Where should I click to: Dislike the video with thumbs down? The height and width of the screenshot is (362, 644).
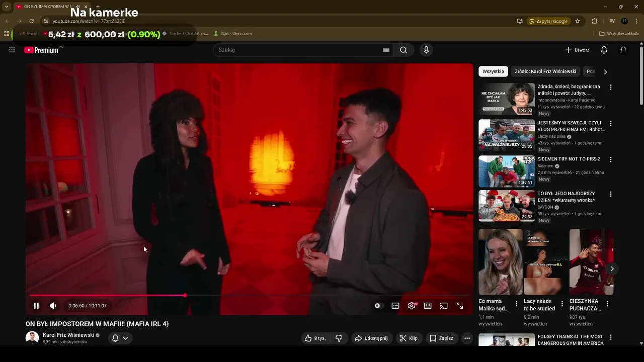tap(339, 338)
